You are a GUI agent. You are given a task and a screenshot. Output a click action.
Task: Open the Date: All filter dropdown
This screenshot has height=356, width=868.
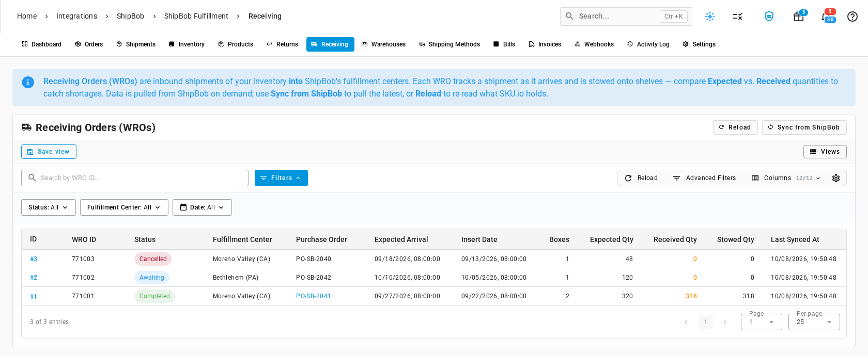point(202,207)
